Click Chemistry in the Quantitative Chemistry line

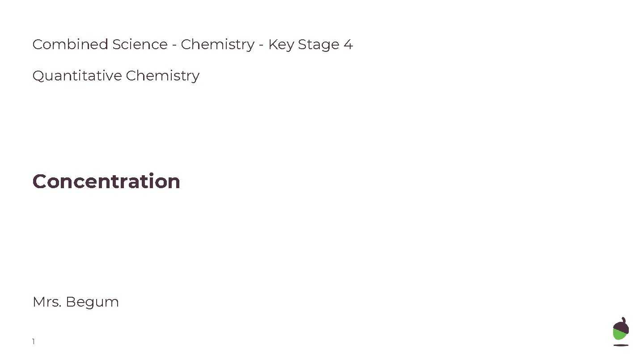click(162, 76)
